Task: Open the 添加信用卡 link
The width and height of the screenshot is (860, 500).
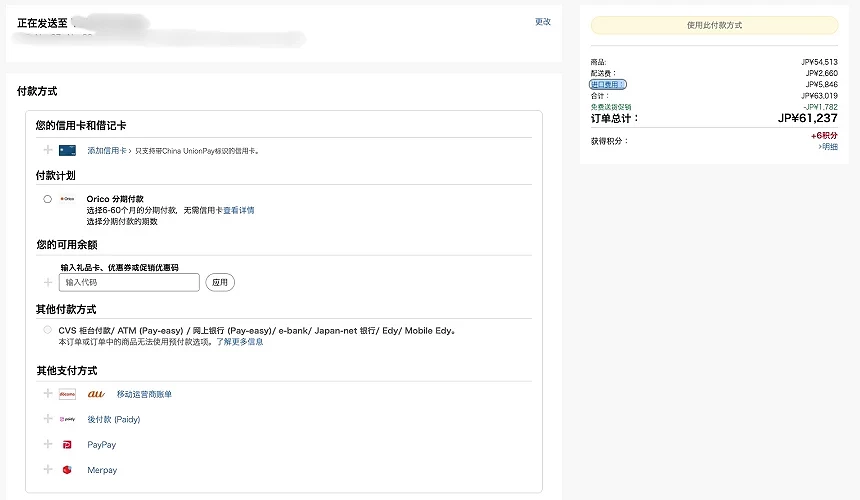Action: point(108,151)
